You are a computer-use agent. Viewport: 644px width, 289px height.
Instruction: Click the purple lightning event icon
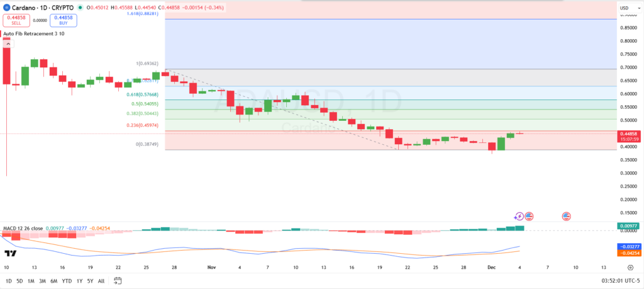pos(519,216)
